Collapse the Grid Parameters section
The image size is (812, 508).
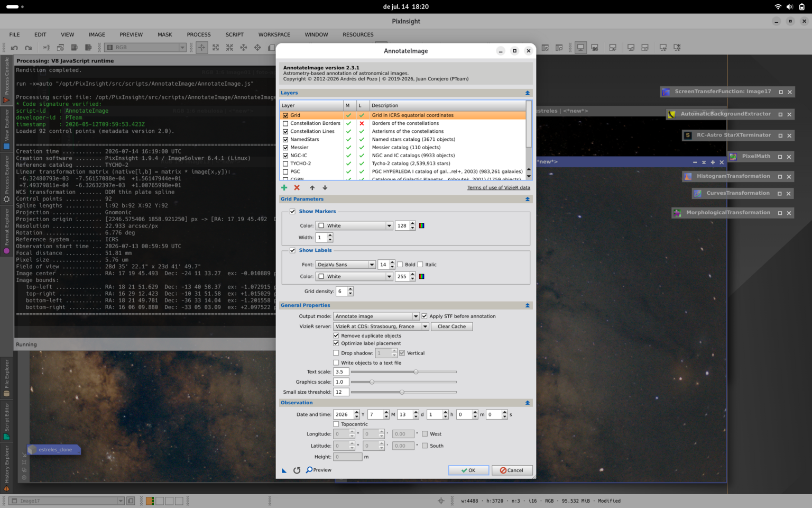[527, 199]
